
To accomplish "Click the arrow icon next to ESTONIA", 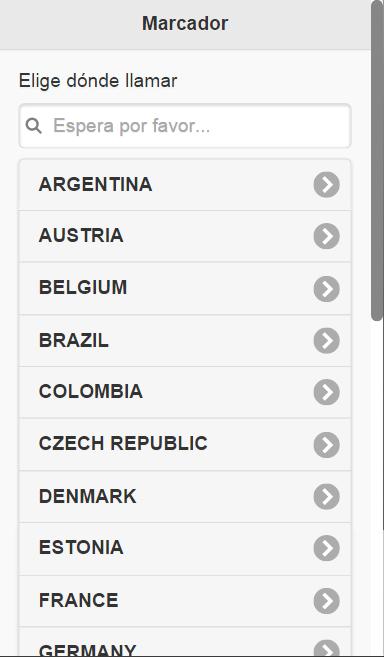I will coord(326,548).
